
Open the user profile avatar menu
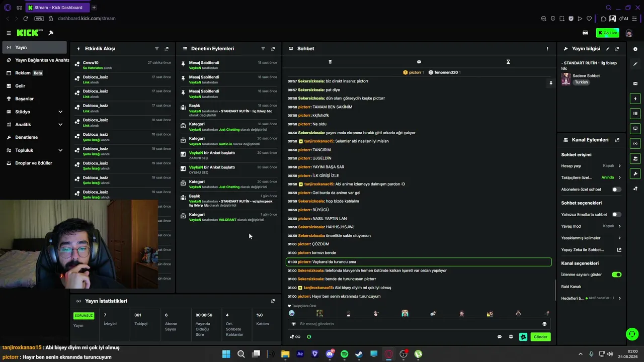click(629, 33)
